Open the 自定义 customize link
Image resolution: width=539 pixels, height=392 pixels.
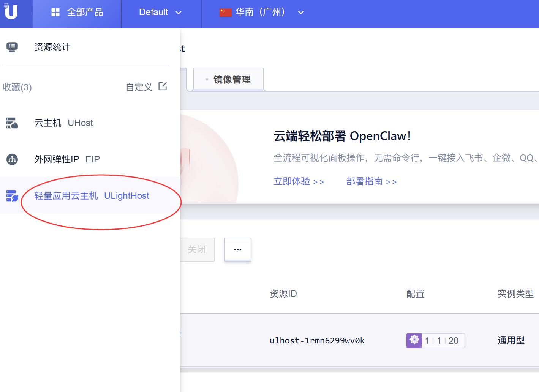[x=139, y=87]
